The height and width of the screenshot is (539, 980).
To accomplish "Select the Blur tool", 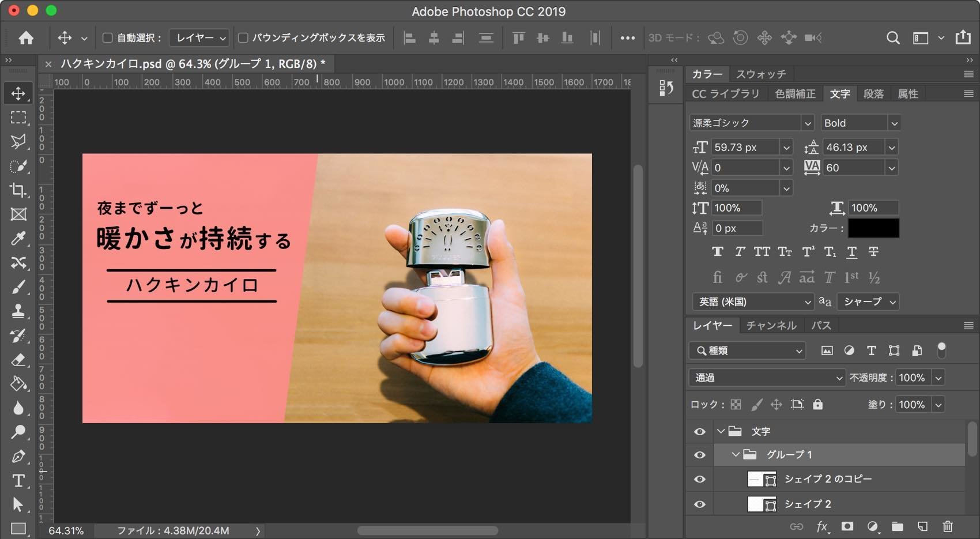I will (x=18, y=408).
